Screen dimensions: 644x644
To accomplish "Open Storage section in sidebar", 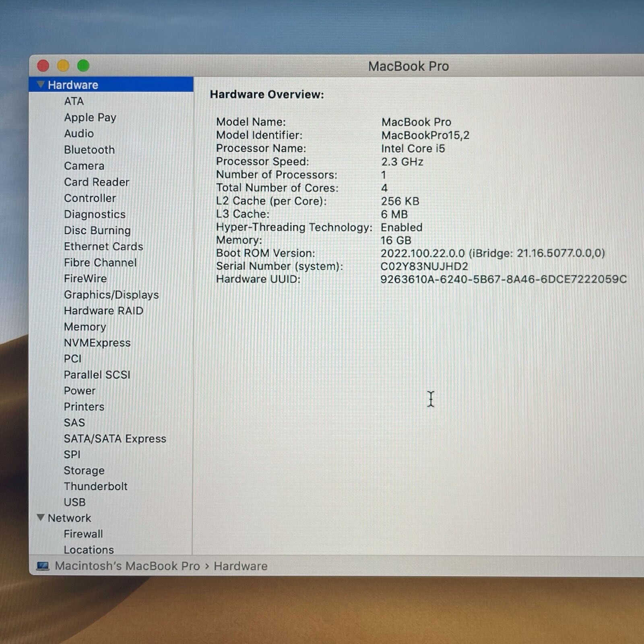I will (84, 470).
